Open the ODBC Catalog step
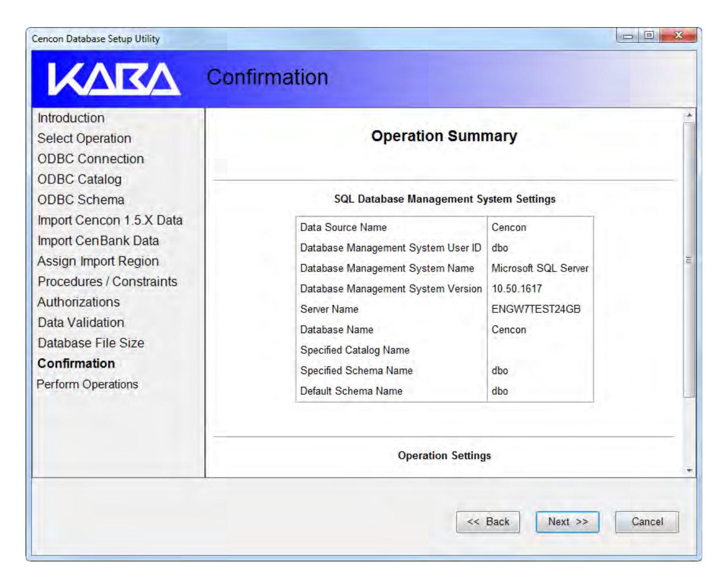 79,180
